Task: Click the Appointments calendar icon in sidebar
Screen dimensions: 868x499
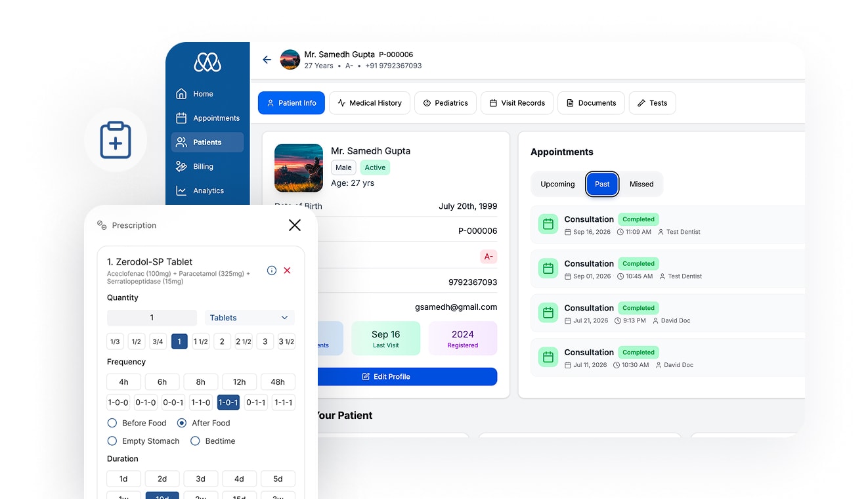Action: click(x=181, y=118)
